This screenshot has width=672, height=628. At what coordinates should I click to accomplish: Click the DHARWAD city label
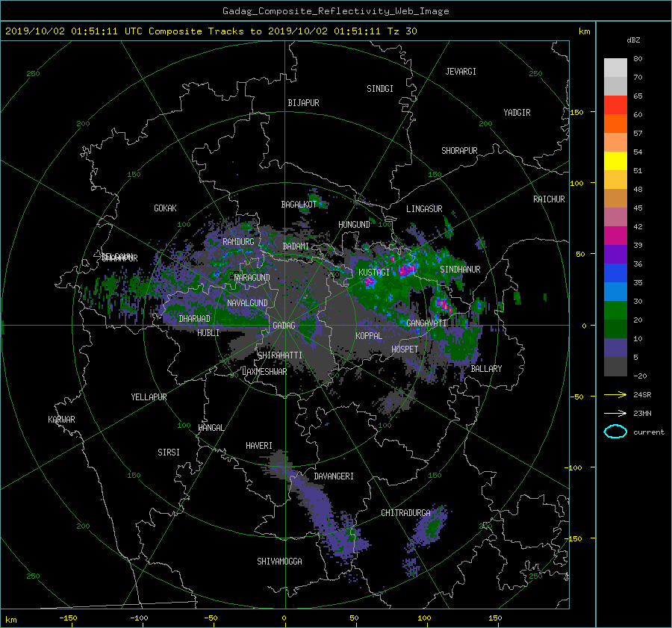tap(195, 319)
